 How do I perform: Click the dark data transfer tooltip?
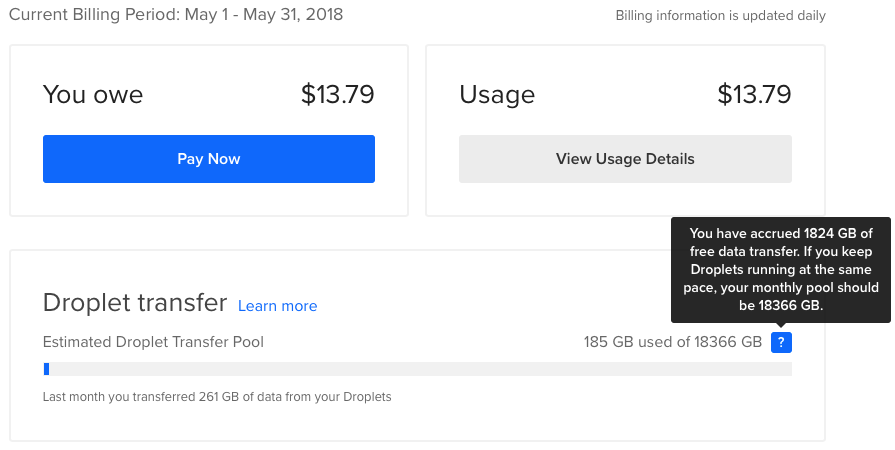tap(780, 270)
